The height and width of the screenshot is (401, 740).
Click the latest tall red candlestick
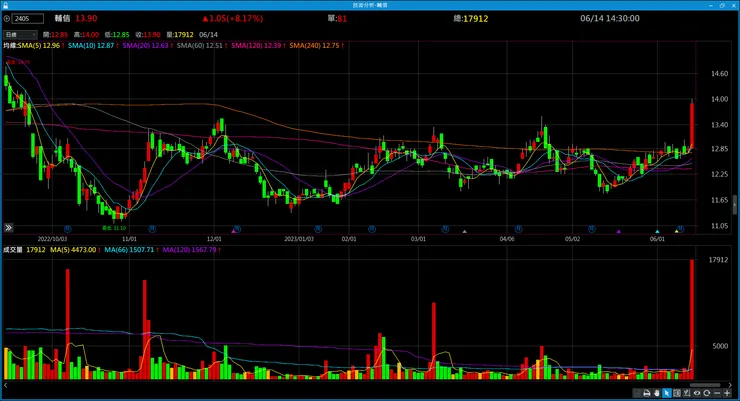[692, 125]
